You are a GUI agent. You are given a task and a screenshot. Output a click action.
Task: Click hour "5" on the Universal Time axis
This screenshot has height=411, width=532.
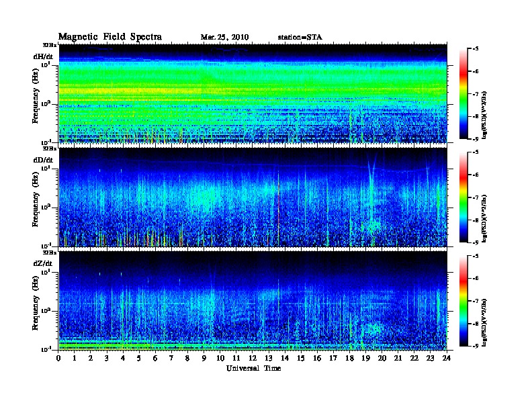click(x=139, y=358)
